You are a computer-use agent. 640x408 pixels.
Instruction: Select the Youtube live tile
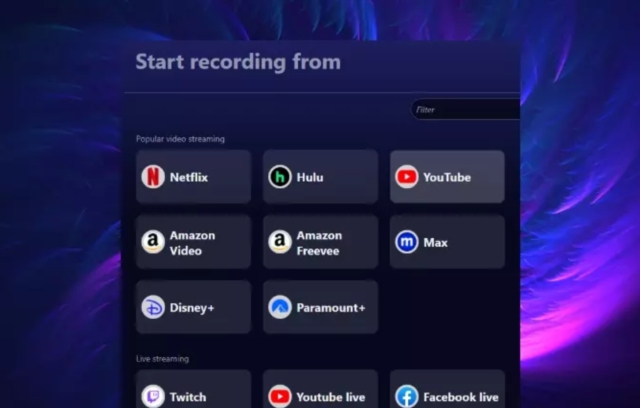click(x=320, y=389)
